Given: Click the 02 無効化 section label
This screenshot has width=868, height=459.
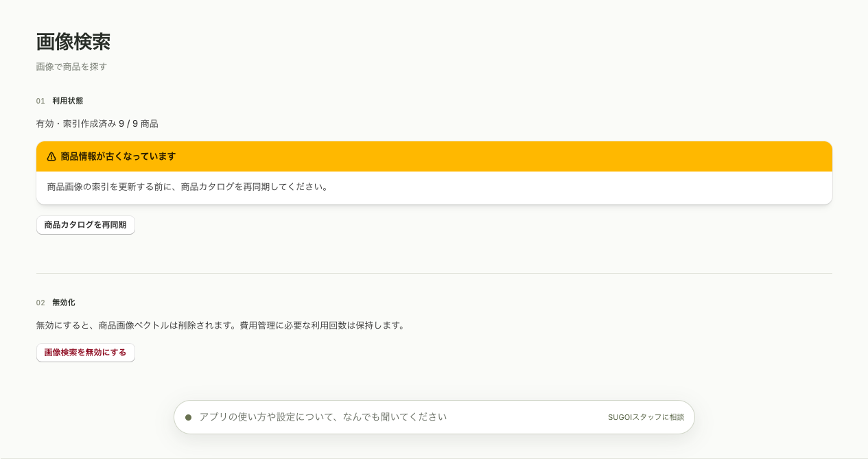Looking at the screenshot, I should pyautogui.click(x=56, y=303).
